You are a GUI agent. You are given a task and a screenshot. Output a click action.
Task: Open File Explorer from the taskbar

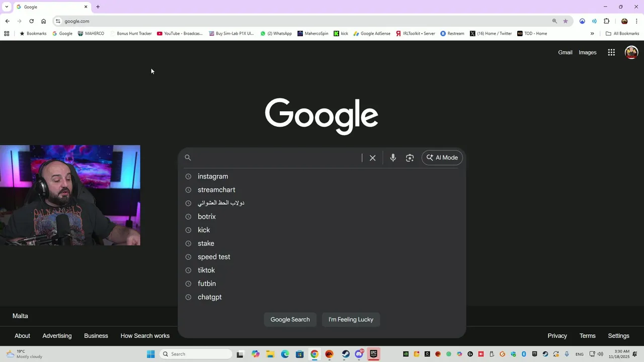pos(270,354)
